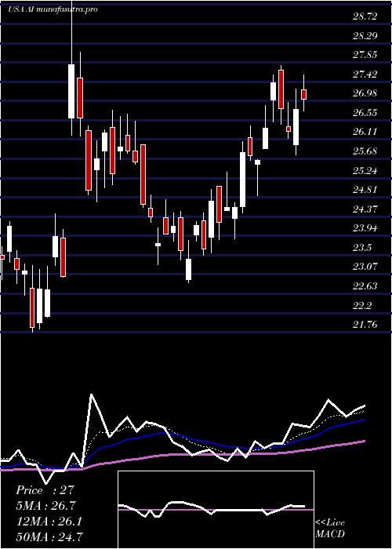Click the 25.68 price axis label
Screen dimensions: 392x549
click(365, 151)
